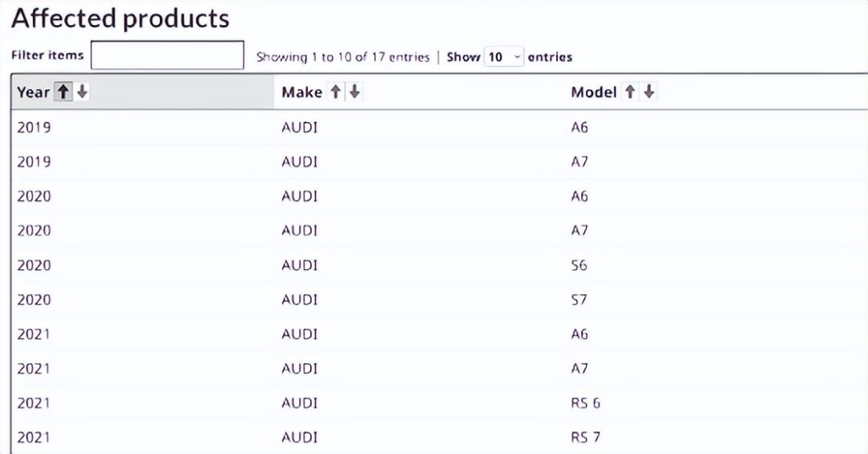Screen dimensions: 868x454
Task: Sort Model column ascending with up arrow
Action: 630,92
